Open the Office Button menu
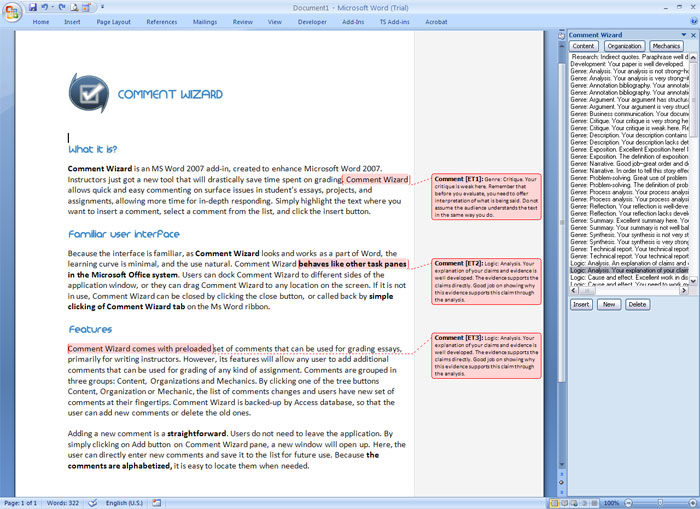This screenshot has width=700, height=509. coord(12,12)
